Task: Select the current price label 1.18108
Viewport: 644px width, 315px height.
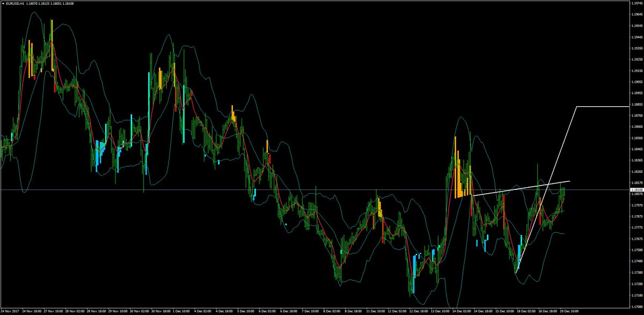Action: coord(636,190)
